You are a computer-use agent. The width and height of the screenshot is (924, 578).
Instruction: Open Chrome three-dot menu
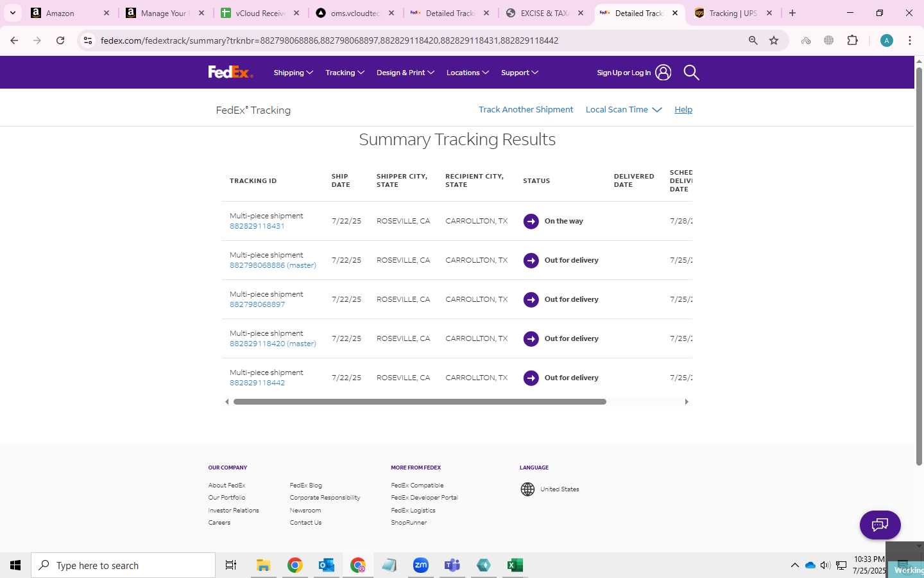(x=910, y=40)
